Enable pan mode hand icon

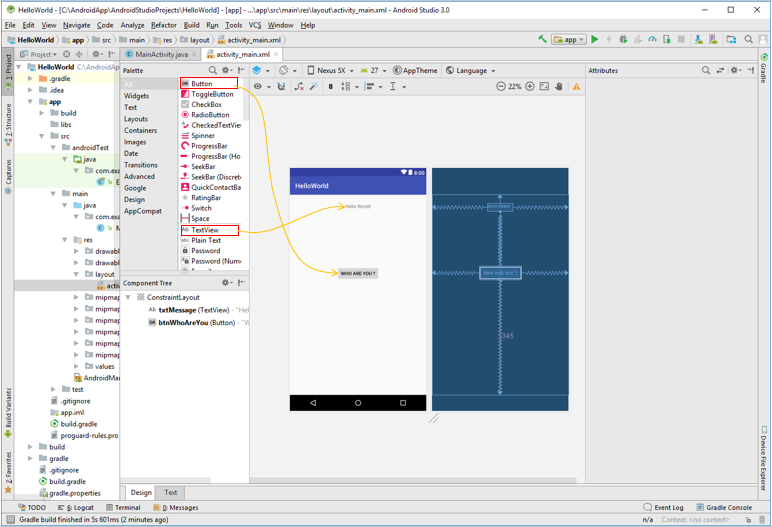(559, 86)
